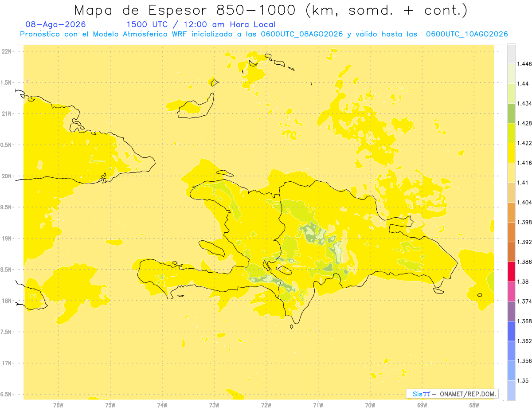
Task: Click the "68W" longitude label
Action: [474, 405]
